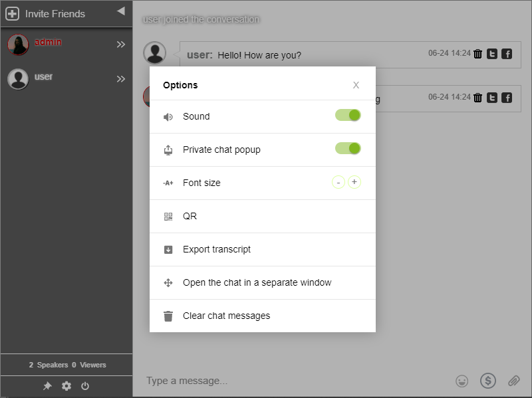Image resolution: width=532 pixels, height=398 pixels.
Task: Click Invite Friends button
Action: [45, 14]
